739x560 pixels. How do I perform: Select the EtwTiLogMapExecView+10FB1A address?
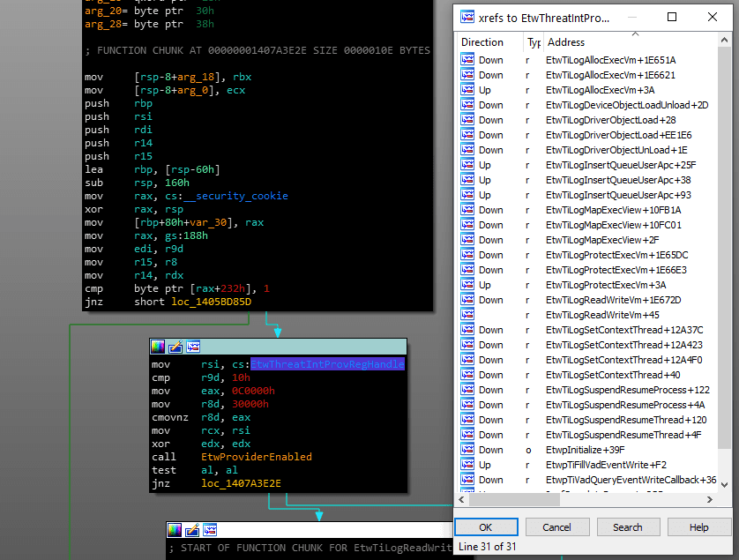coord(614,210)
